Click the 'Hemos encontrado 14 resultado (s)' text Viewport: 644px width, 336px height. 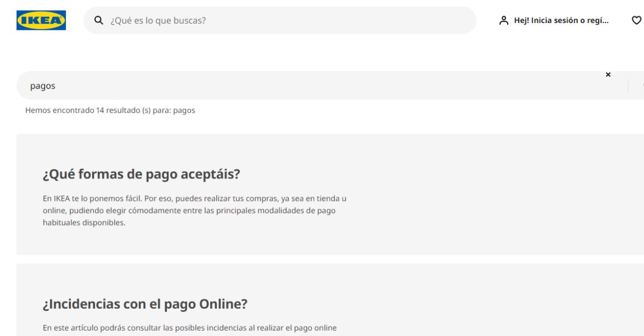click(110, 110)
